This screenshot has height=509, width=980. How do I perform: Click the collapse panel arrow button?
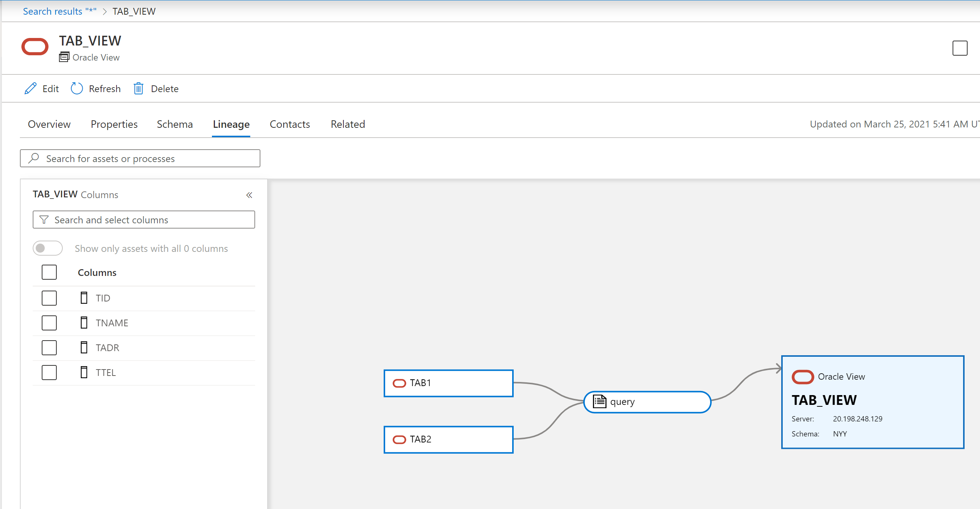249,194
